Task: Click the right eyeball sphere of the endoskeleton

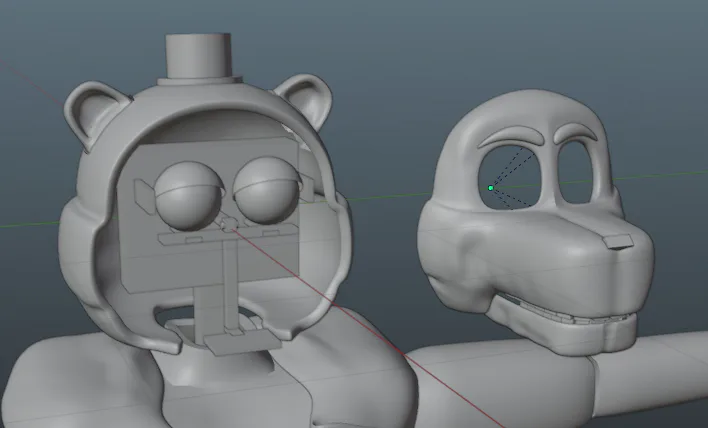Action: point(267,190)
